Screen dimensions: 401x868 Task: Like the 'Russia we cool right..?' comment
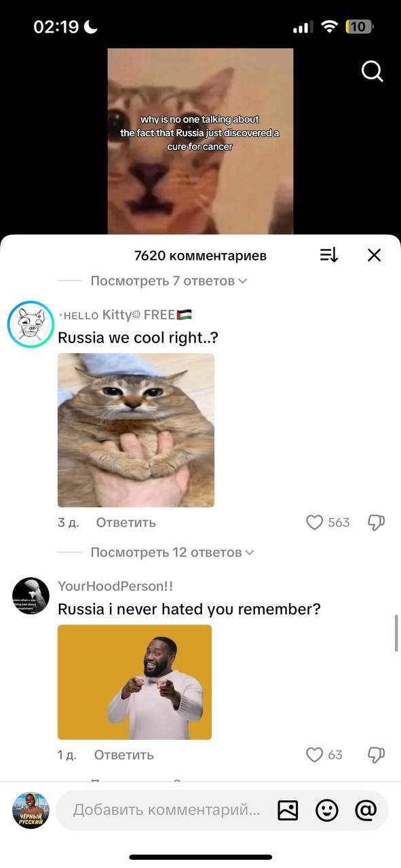click(x=314, y=522)
